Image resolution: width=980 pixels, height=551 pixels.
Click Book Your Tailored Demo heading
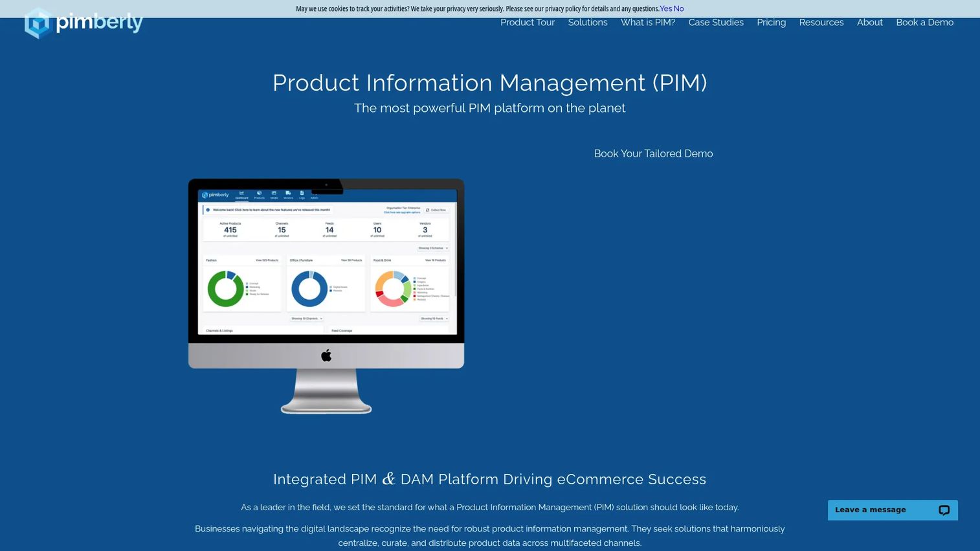(x=653, y=153)
